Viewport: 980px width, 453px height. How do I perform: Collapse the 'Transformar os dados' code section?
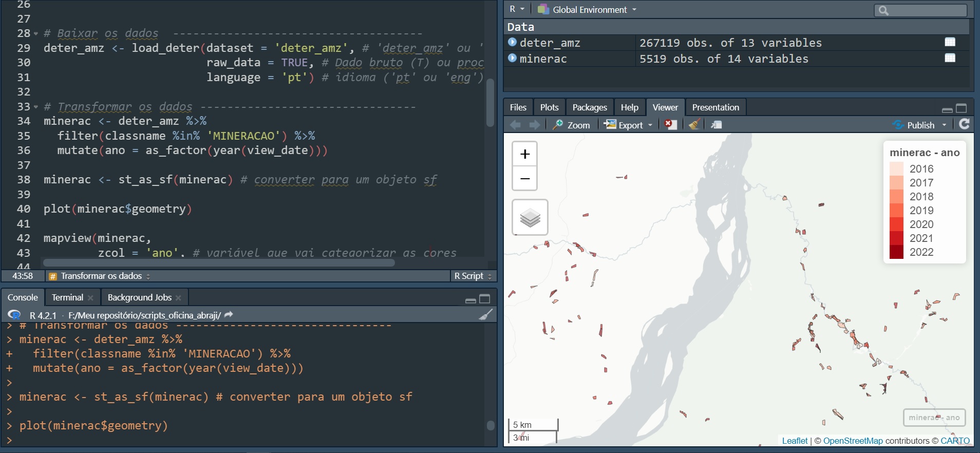(x=36, y=107)
